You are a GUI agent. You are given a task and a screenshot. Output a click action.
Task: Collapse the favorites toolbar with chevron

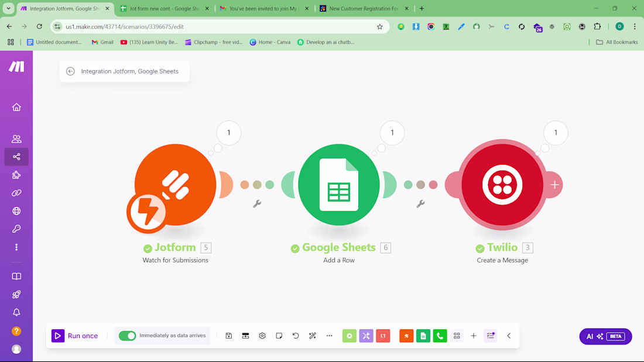[509, 336]
